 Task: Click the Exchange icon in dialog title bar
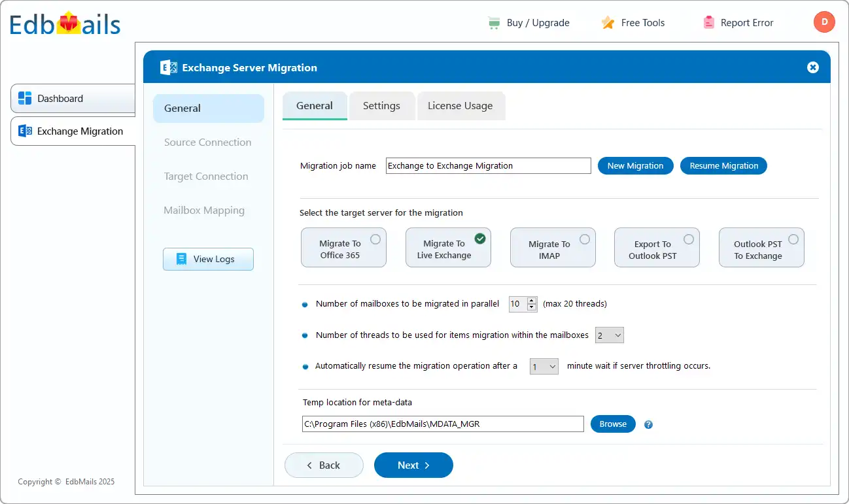169,67
